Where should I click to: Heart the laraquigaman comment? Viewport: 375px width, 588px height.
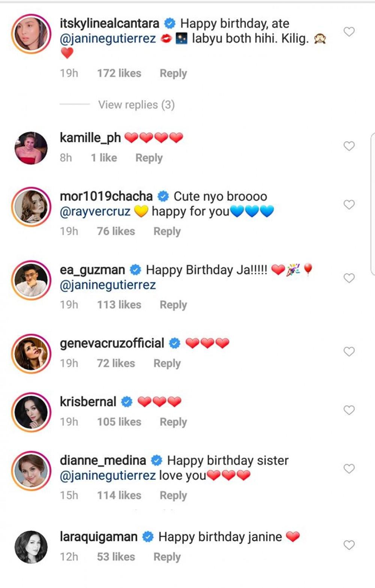click(349, 545)
